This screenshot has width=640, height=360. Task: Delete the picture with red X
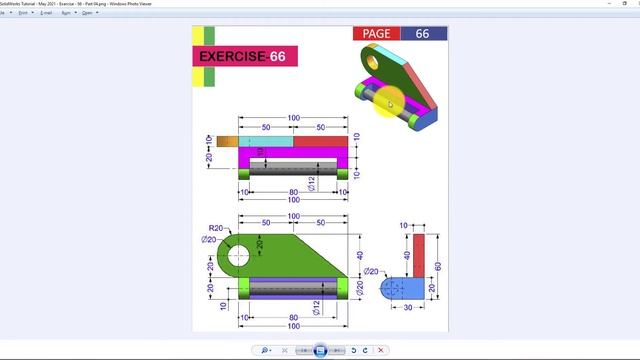coord(380,350)
